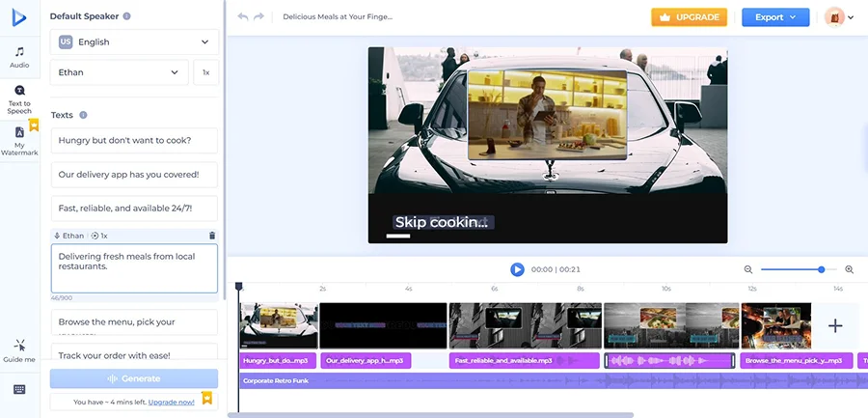Change the Ethan speaker for the active text
The width and height of the screenshot is (868, 418).
pos(69,236)
